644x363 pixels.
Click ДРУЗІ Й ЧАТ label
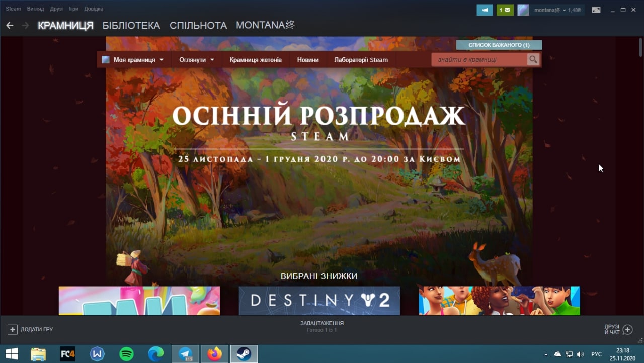(x=612, y=330)
